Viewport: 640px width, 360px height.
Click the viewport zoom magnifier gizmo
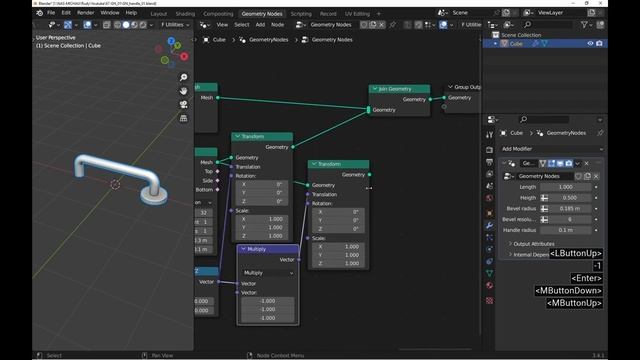pyautogui.click(x=184, y=77)
